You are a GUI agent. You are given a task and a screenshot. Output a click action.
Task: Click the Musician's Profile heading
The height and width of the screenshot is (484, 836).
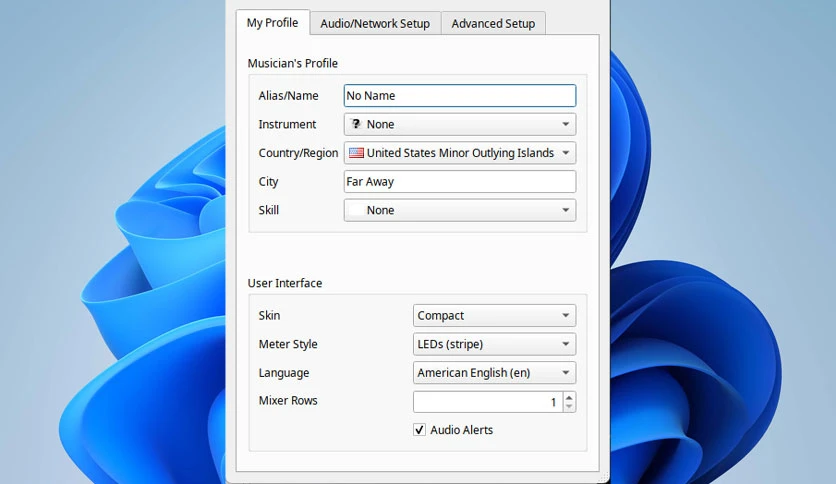[x=293, y=63]
